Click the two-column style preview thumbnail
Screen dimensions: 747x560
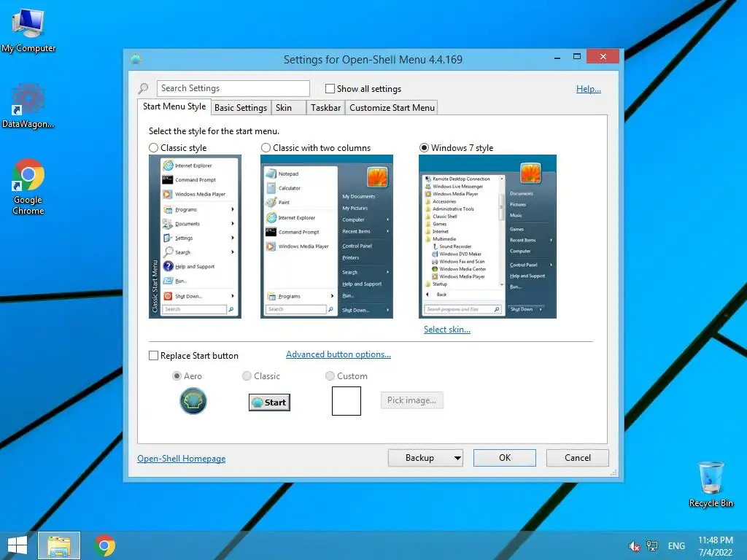(327, 237)
